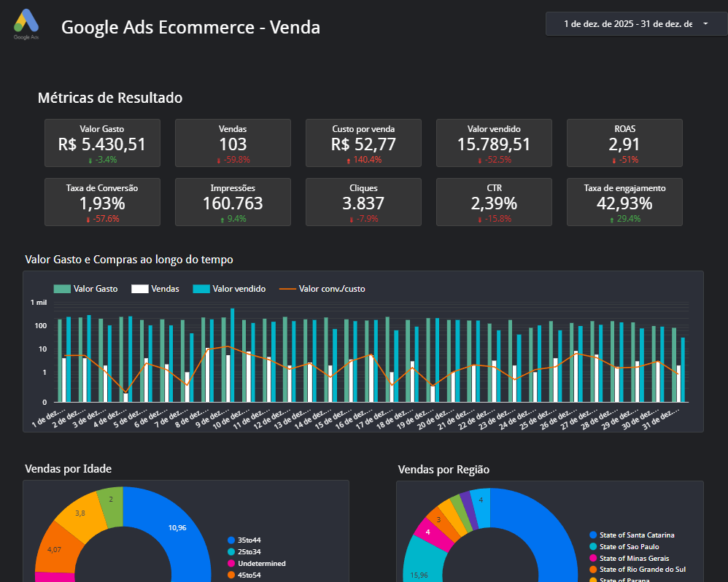This screenshot has width=728, height=582.
Task: Click the 35to44 legend dot
Action: pyautogui.click(x=231, y=540)
